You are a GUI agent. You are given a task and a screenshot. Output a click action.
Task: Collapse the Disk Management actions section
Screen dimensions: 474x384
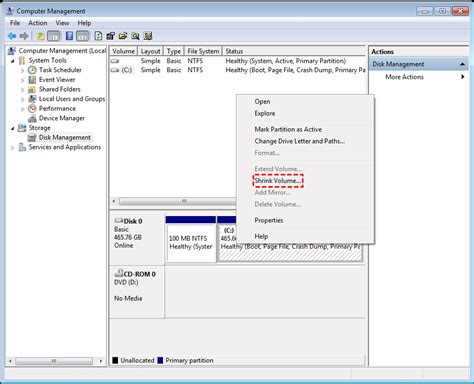coord(462,64)
